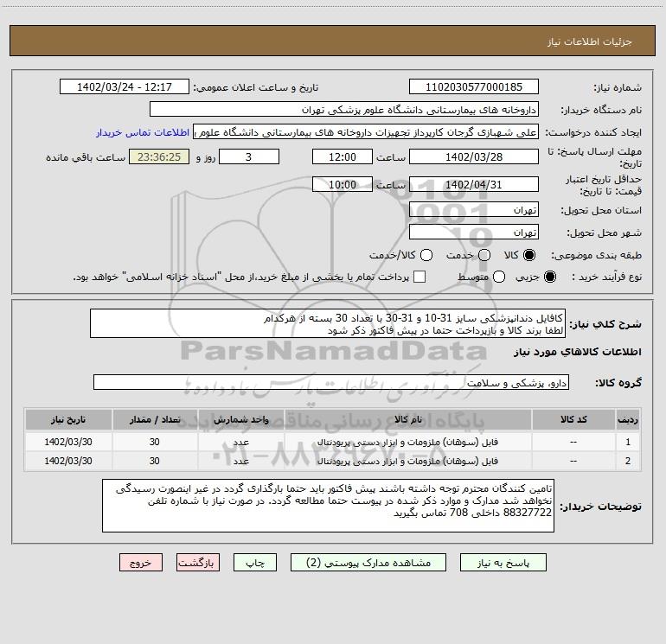
Task: Open the اطلاعات تماس خریدار link
Action: (x=143, y=132)
